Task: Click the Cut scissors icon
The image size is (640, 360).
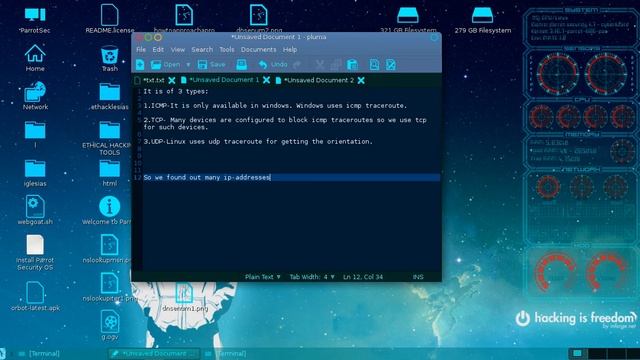Action: pyautogui.click(x=320, y=64)
